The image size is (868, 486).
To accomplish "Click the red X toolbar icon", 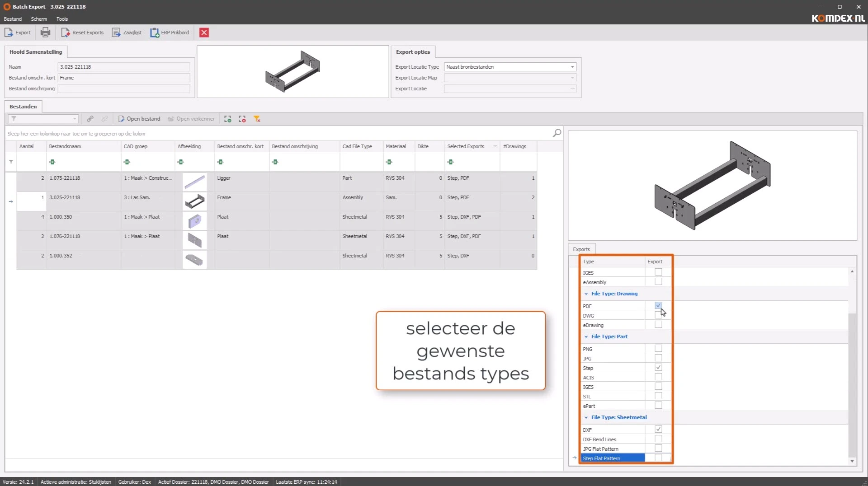I will click(204, 33).
